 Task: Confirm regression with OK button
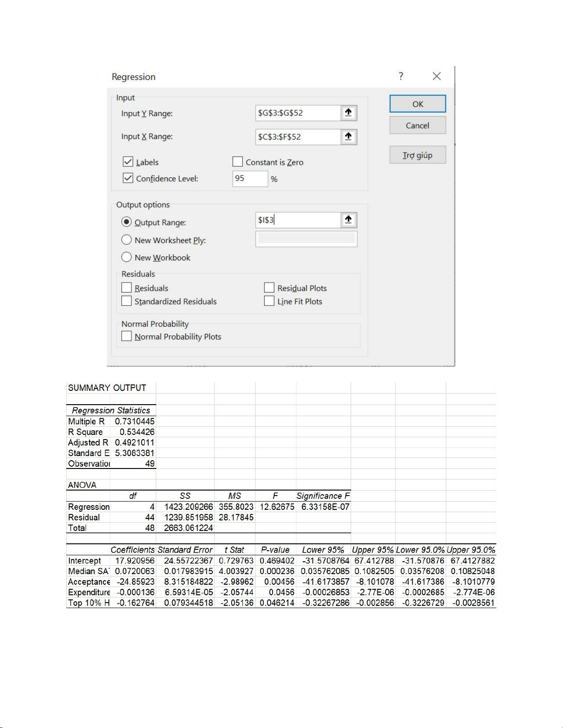pos(418,104)
